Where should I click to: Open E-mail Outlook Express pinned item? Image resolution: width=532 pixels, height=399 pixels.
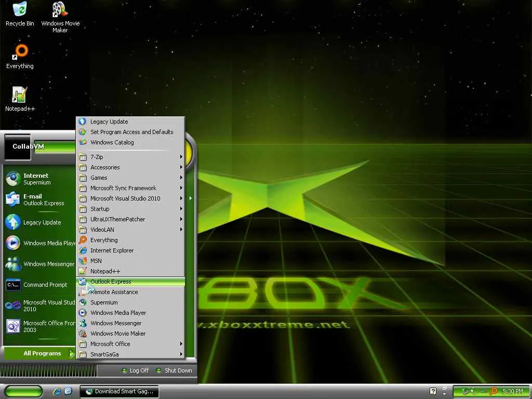[39, 199]
